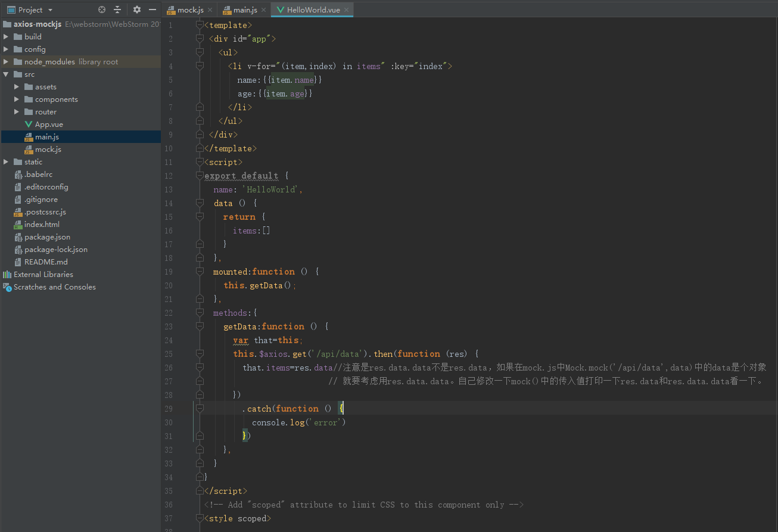Fold the template tag on line 1
The image size is (778, 532).
pyautogui.click(x=200, y=25)
